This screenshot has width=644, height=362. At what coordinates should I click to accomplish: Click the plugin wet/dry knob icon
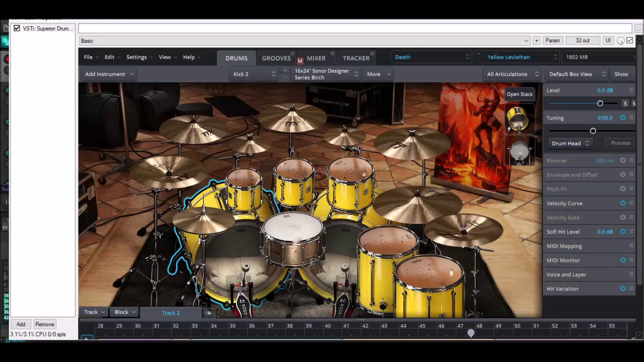pyautogui.click(x=621, y=41)
